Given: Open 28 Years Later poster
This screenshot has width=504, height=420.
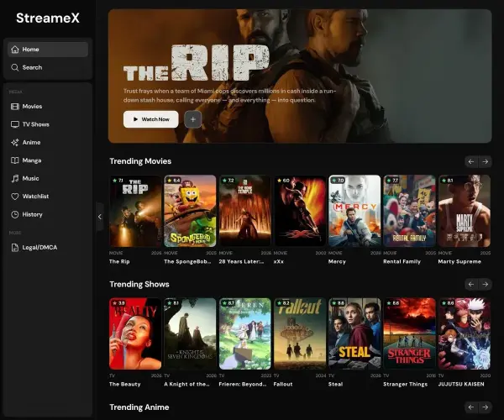Looking at the screenshot, I should (245, 211).
